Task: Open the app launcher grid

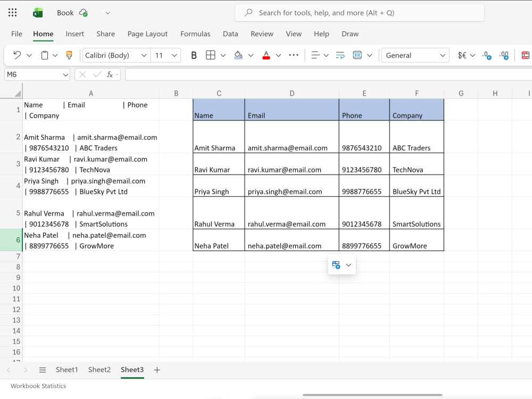Action: 13,13
